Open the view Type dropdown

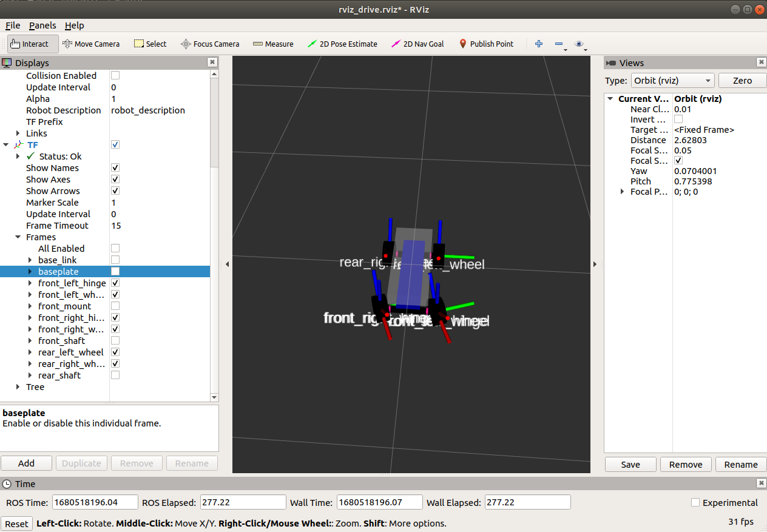coord(672,81)
